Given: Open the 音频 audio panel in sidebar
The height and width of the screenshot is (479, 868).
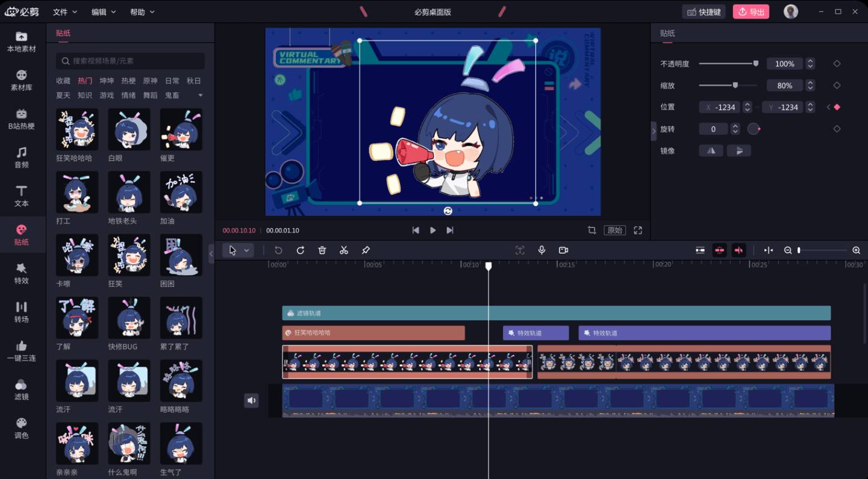Looking at the screenshot, I should [22, 156].
